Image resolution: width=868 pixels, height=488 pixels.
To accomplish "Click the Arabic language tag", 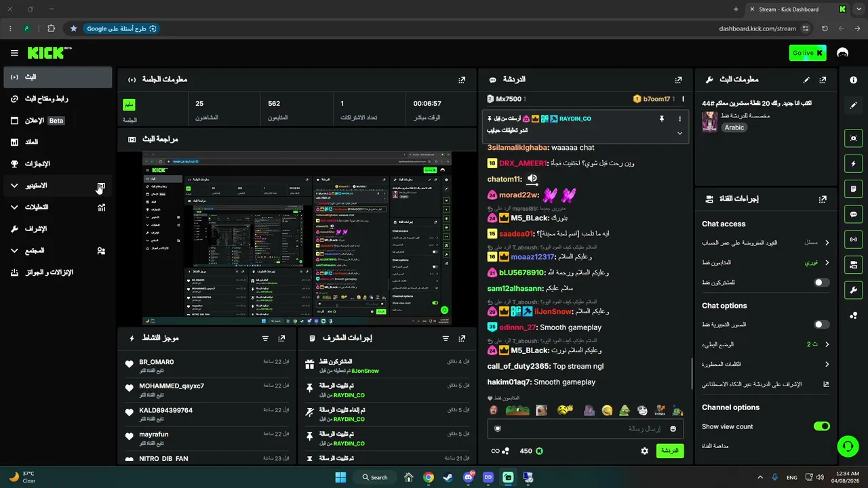I will [734, 127].
